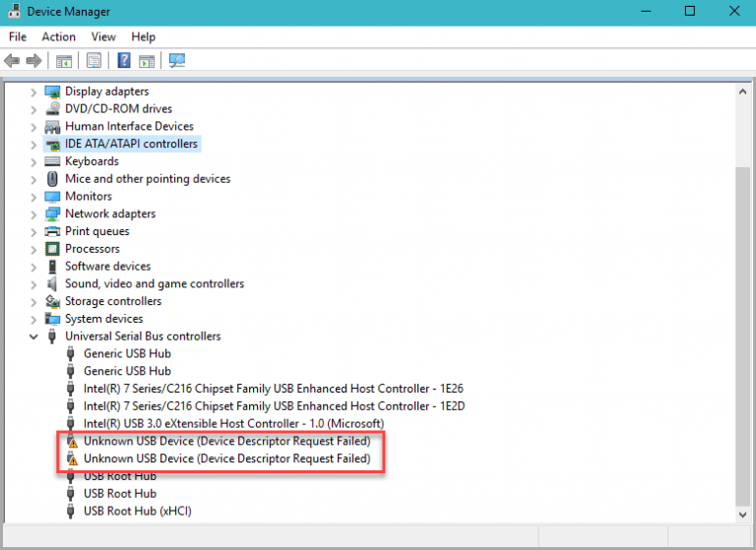The width and height of the screenshot is (756, 550).
Task: Click the IDE ATA/ATAPI controllers icon
Action: click(52, 144)
